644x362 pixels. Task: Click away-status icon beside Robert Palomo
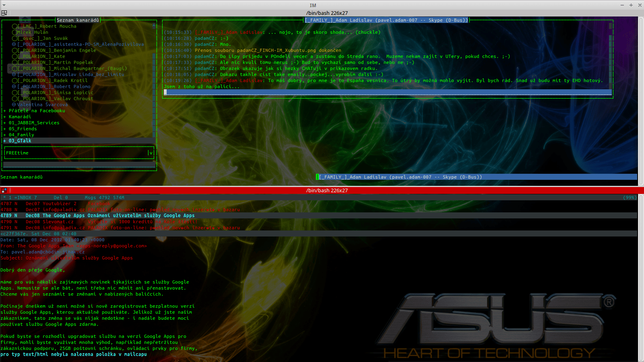click(14, 86)
